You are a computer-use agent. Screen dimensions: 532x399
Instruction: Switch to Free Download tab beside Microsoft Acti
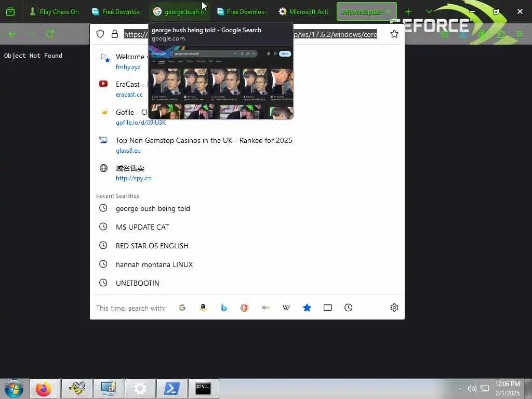pyautogui.click(x=241, y=12)
